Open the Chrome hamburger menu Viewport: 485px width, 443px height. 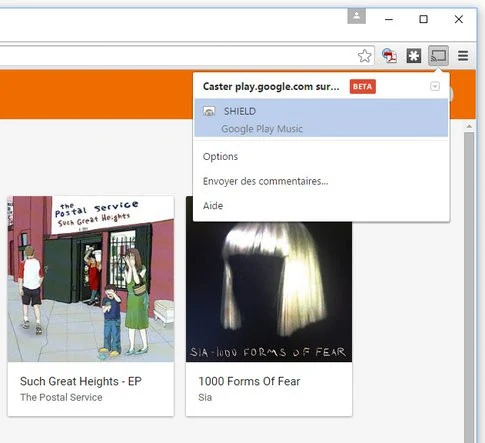463,56
